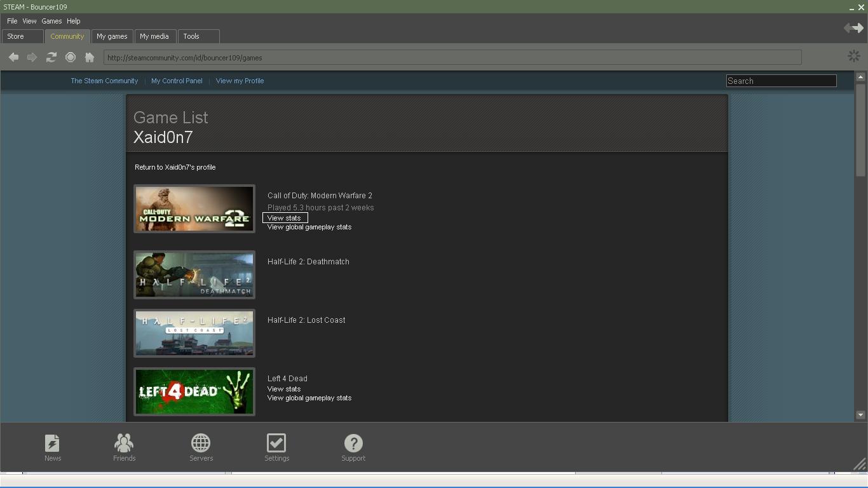The width and height of the screenshot is (868, 488).
Task: Click the Half-Life 2: Lost Coast title text
Action: tap(306, 320)
